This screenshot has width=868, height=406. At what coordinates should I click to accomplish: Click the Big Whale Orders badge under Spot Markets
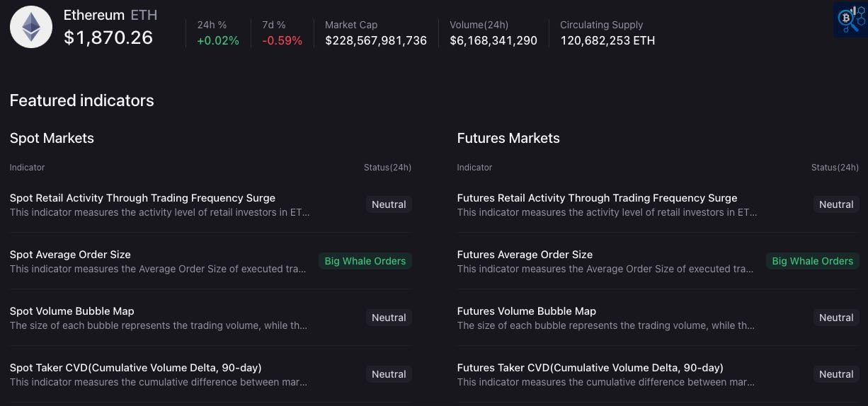tap(365, 261)
